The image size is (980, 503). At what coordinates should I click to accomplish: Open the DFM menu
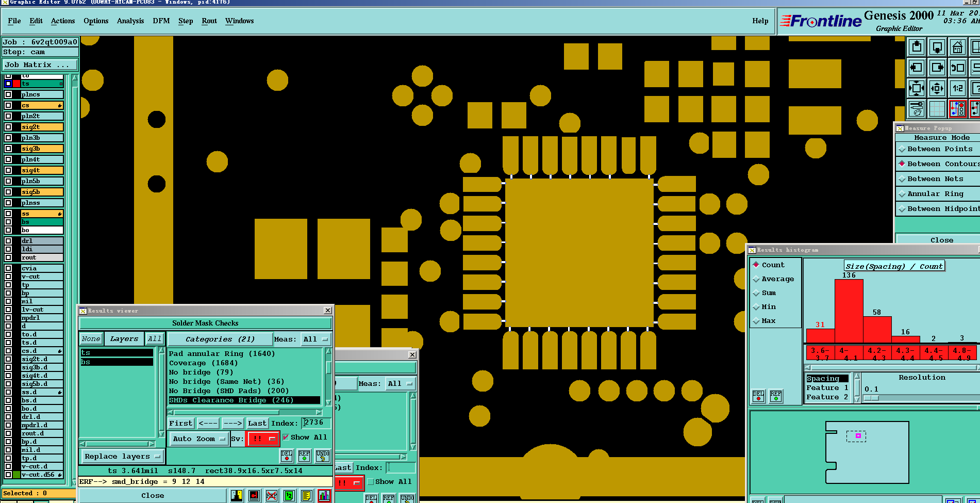[161, 21]
